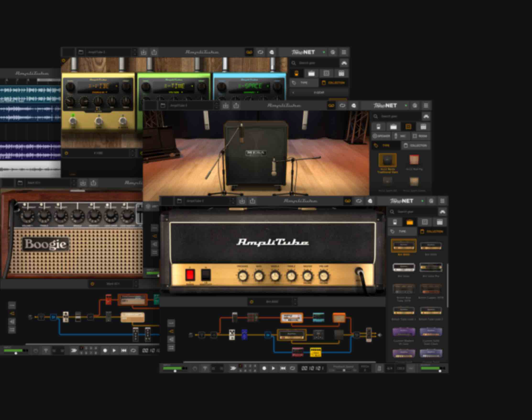Click vertical scrollbar in amp head gear browser
This screenshot has width=532, height=420.
(447, 285)
